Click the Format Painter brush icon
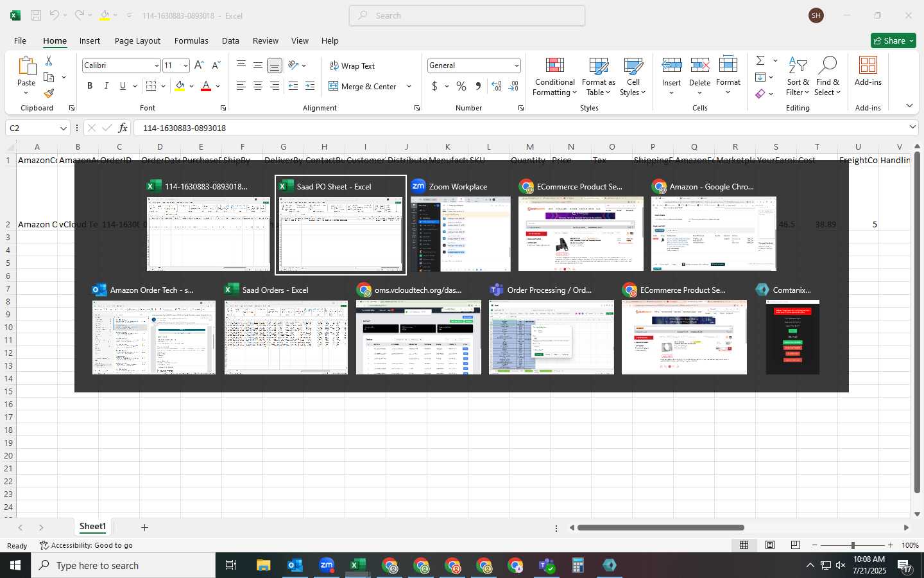Viewport: 924px width, 578px height. pos(49,94)
